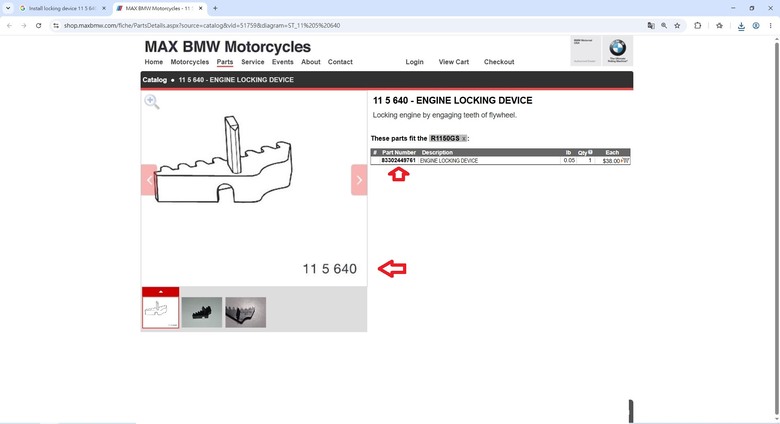Click part number 83302449761

pos(398,161)
